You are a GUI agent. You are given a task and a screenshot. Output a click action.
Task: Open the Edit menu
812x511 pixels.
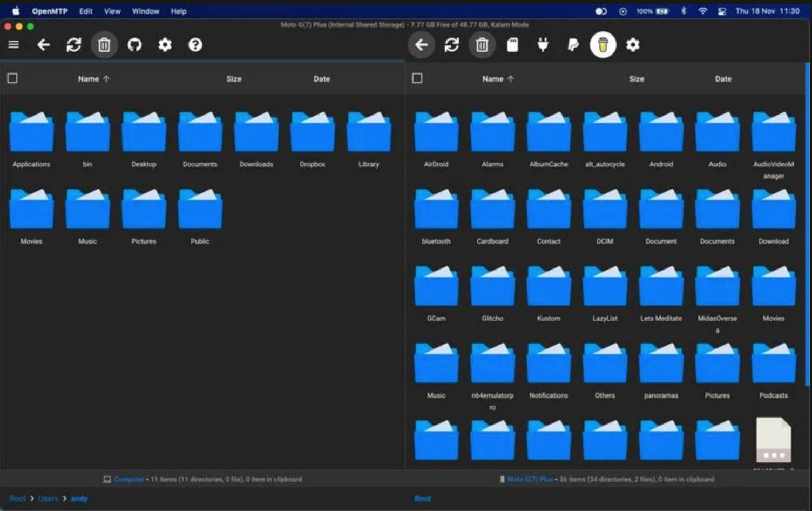pos(86,11)
